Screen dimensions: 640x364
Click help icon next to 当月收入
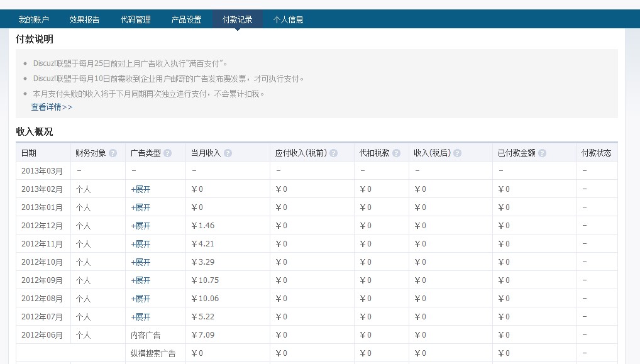click(228, 153)
